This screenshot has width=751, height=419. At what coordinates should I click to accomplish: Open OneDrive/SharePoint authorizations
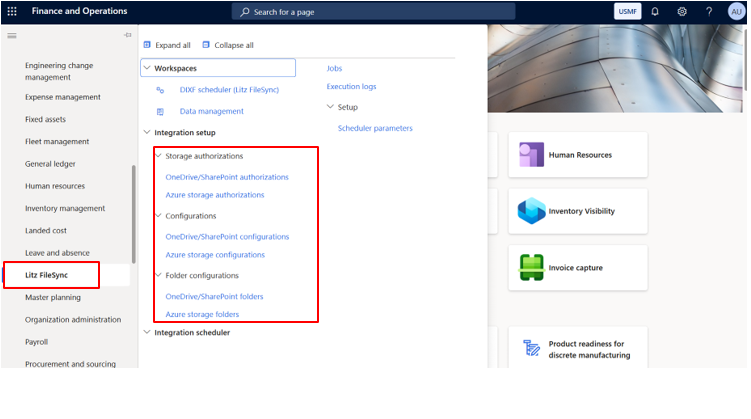click(227, 177)
